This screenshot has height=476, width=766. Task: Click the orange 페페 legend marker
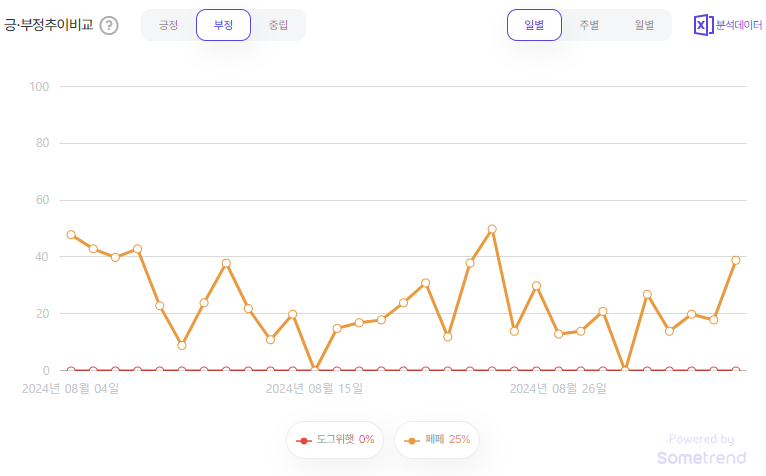412,441
